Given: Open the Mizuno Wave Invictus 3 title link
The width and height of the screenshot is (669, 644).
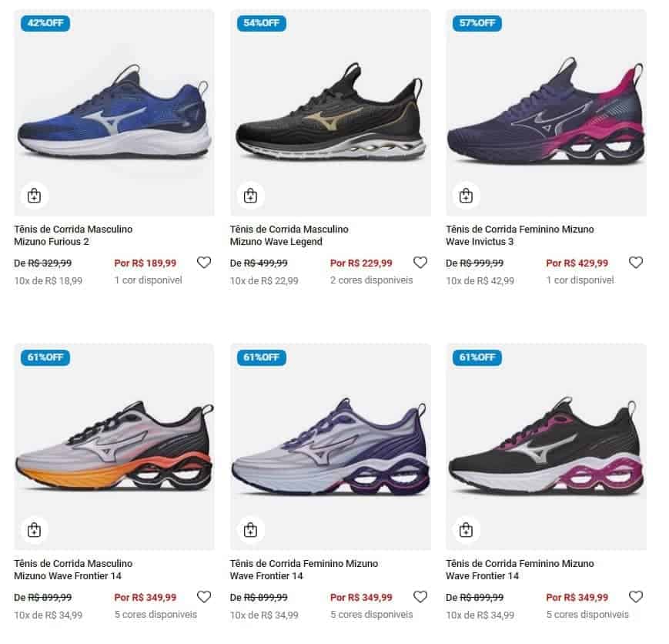Looking at the screenshot, I should click(x=520, y=236).
